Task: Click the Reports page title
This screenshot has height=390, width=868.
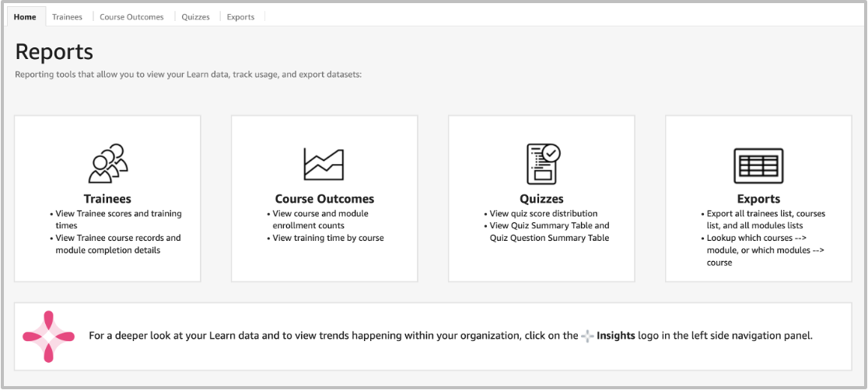Action: 54,51
